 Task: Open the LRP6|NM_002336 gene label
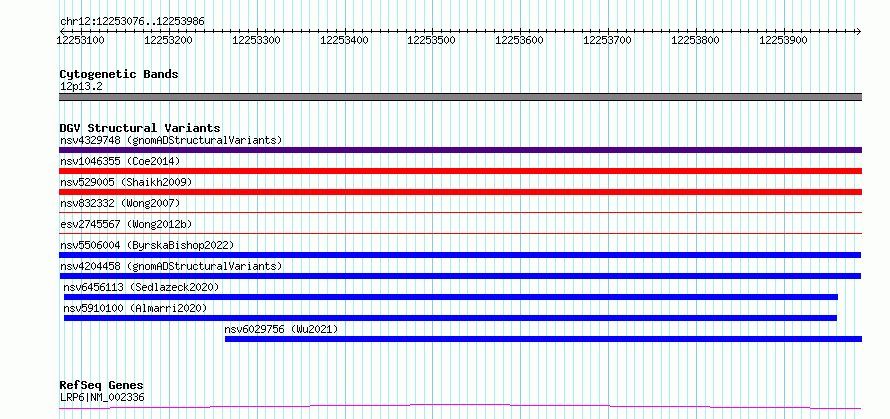(x=102, y=397)
